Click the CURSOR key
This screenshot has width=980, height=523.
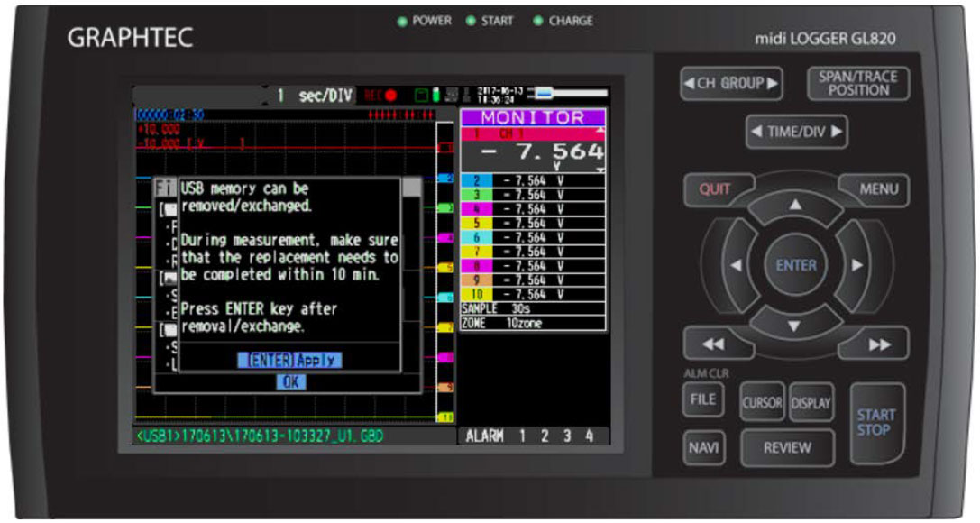click(761, 403)
